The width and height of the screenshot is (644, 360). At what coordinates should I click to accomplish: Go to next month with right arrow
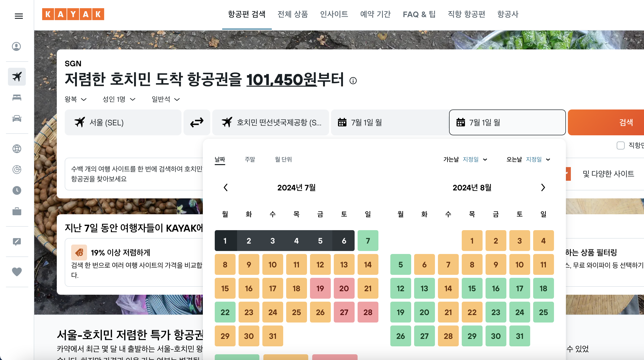(543, 187)
